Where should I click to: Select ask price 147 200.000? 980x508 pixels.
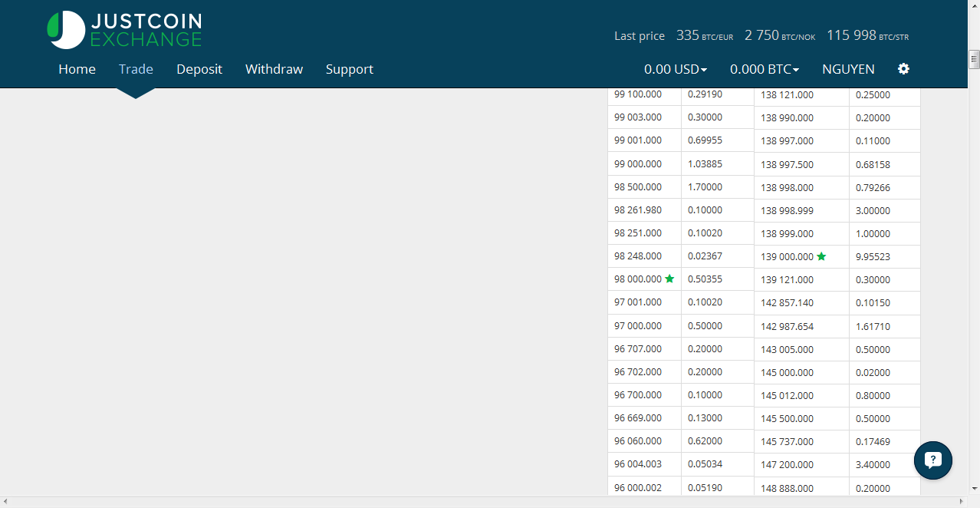[x=788, y=464]
